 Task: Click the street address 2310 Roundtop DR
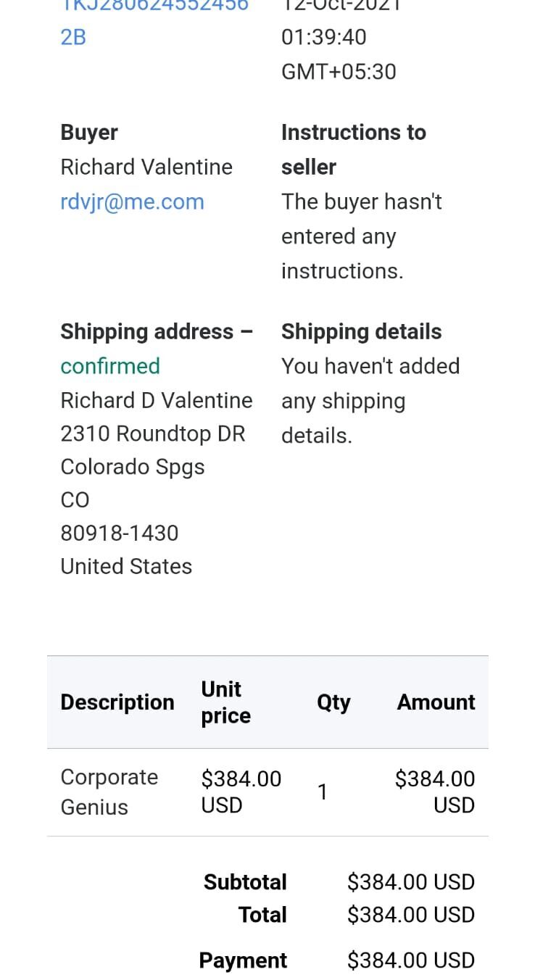pyautogui.click(x=153, y=433)
